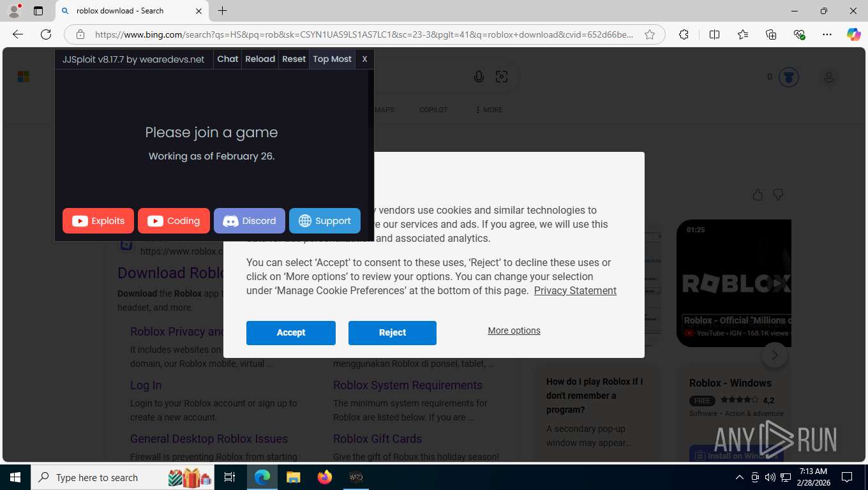Open the Edge tab actions menu icon
Image resolution: width=868 pixels, height=490 pixels.
click(38, 11)
